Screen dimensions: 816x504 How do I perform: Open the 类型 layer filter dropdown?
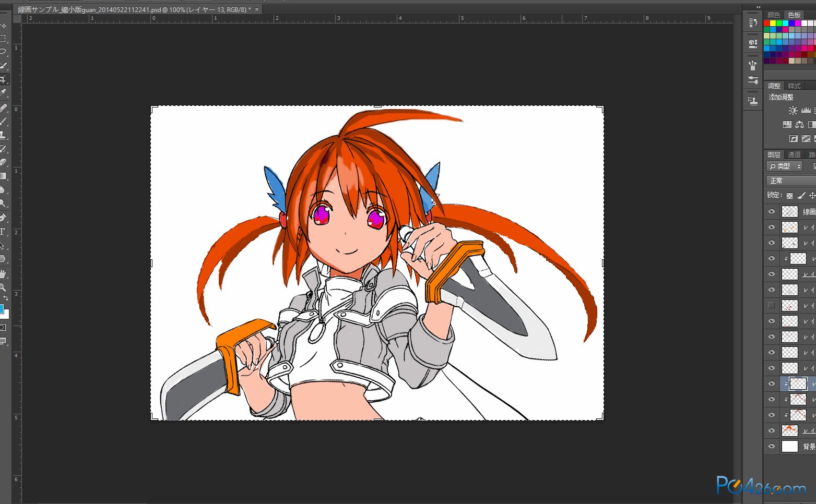pos(784,166)
